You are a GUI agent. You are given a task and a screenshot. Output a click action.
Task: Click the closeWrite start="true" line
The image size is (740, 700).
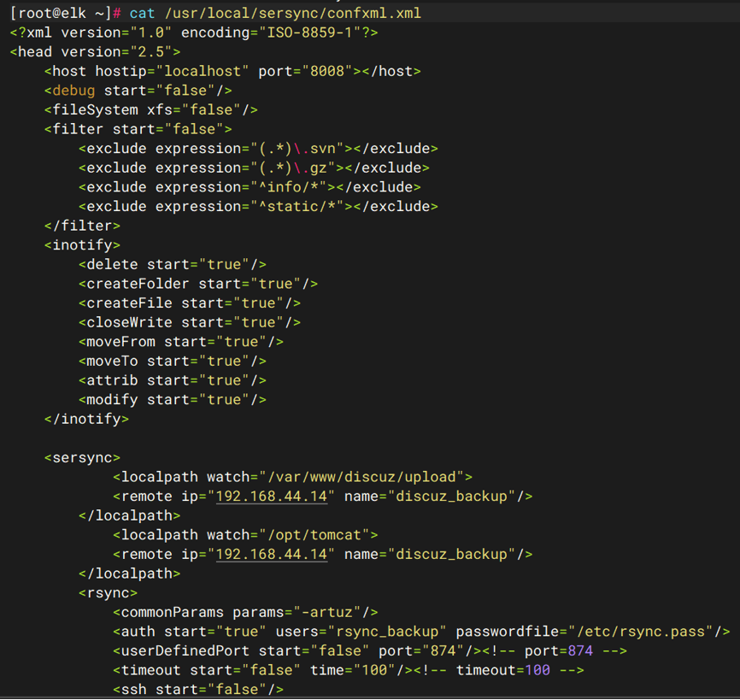(x=190, y=323)
